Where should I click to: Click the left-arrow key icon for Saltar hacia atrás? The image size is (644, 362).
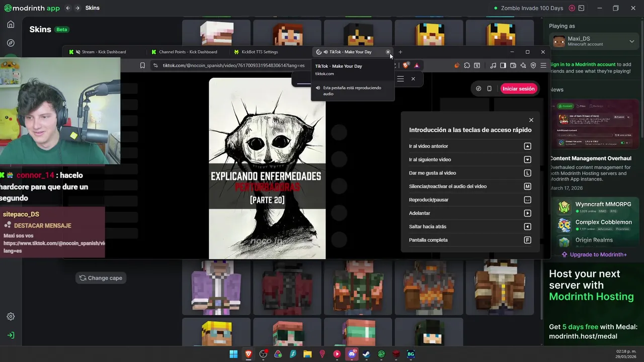[527, 227]
